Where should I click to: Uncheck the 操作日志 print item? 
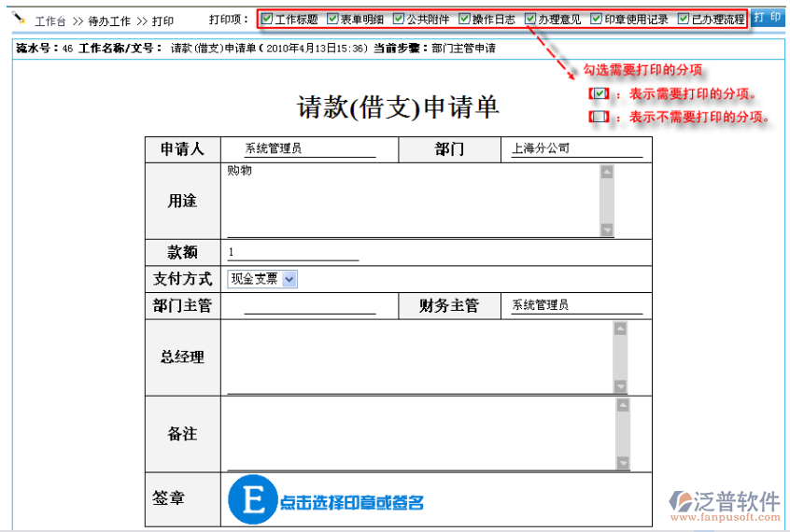464,20
